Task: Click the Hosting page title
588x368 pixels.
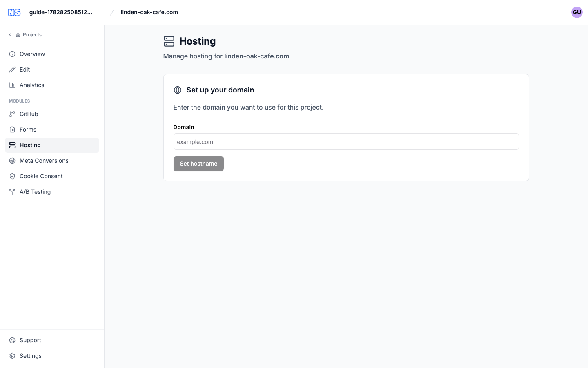Action: pos(198,41)
